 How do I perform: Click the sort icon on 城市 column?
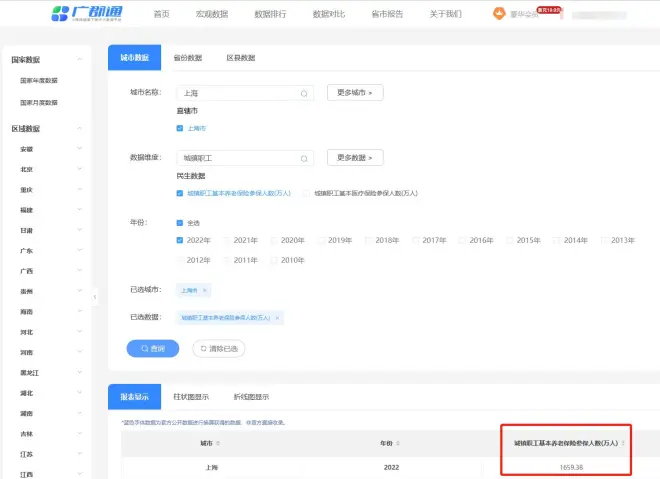218,443
